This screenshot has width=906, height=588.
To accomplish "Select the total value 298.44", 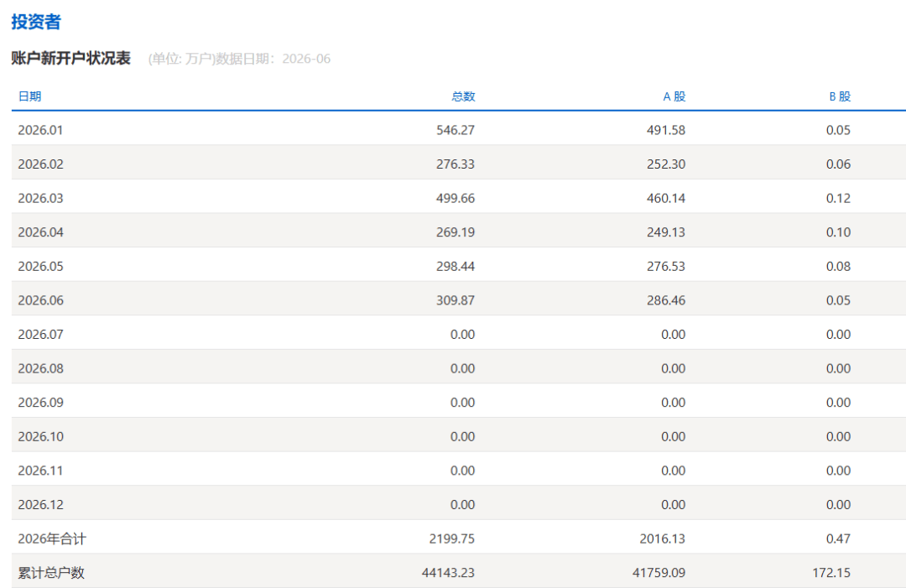I will [456, 266].
